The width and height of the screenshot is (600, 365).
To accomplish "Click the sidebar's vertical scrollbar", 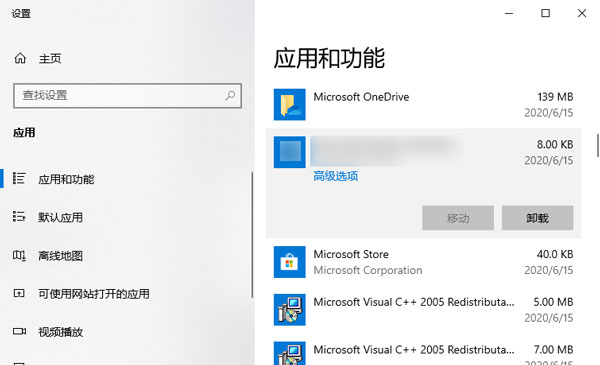I will click(252, 235).
